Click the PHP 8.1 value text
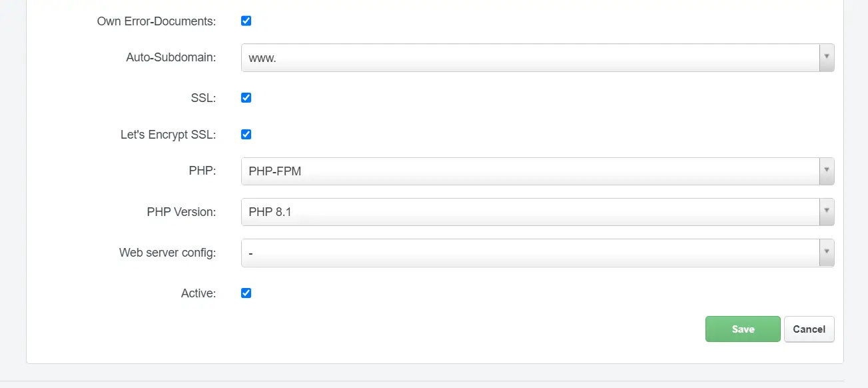Viewport: 868px width, 388px height. pyautogui.click(x=270, y=212)
